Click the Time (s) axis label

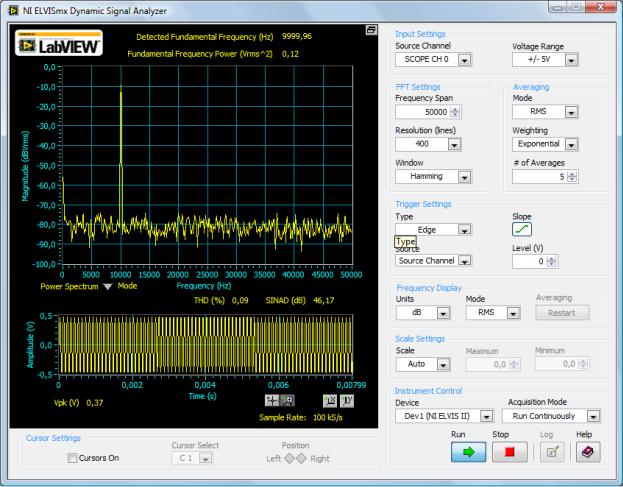point(202,396)
